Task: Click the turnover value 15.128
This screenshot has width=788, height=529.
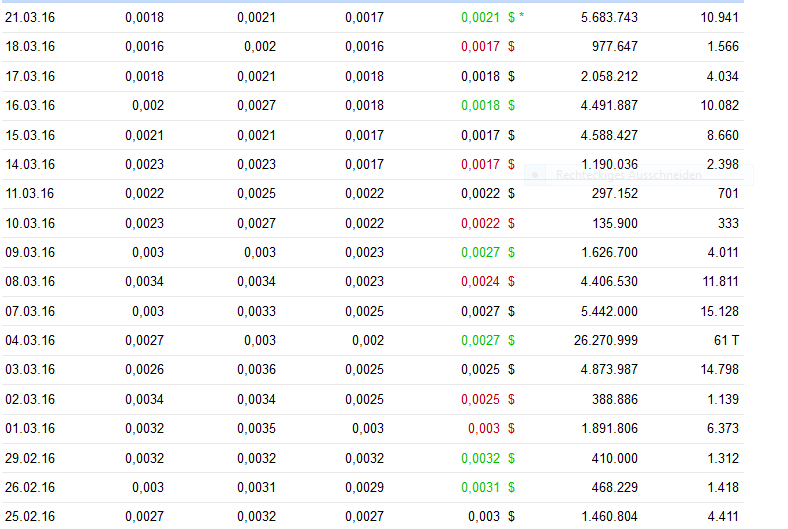Action: (x=720, y=311)
